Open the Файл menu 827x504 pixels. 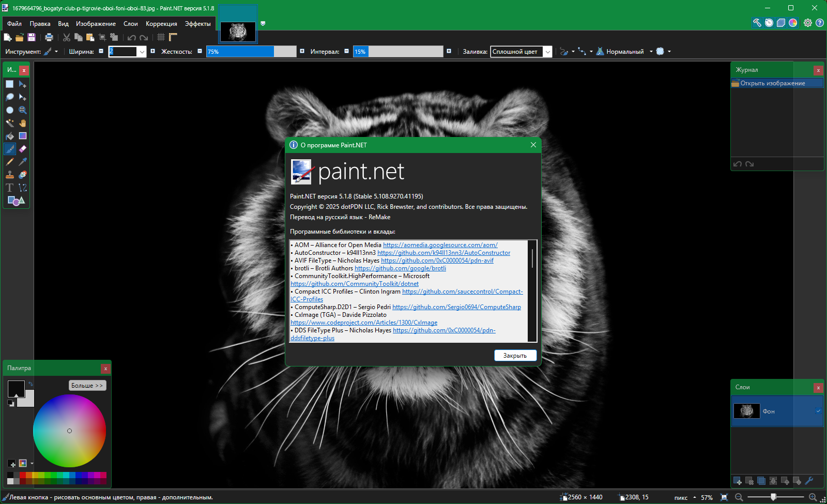tap(14, 24)
